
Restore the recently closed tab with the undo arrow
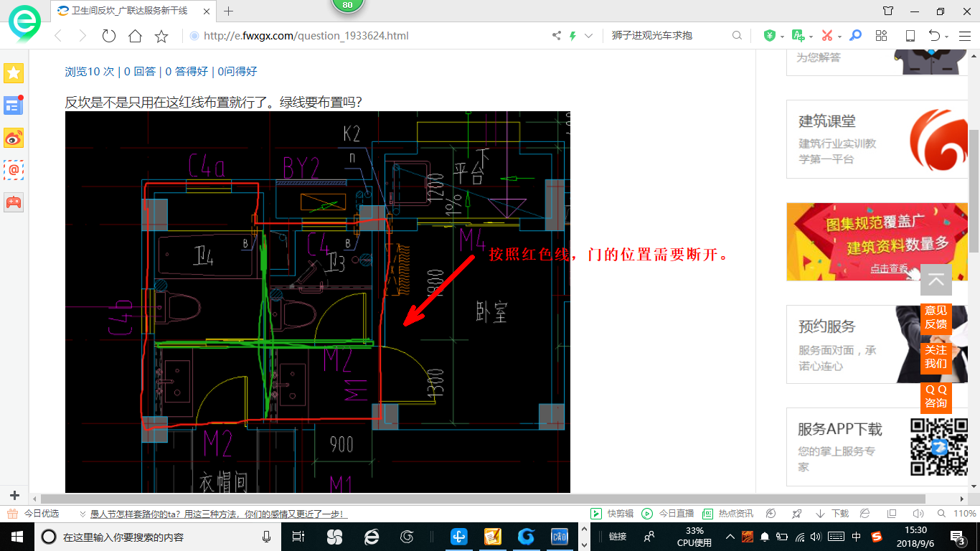[x=934, y=36]
